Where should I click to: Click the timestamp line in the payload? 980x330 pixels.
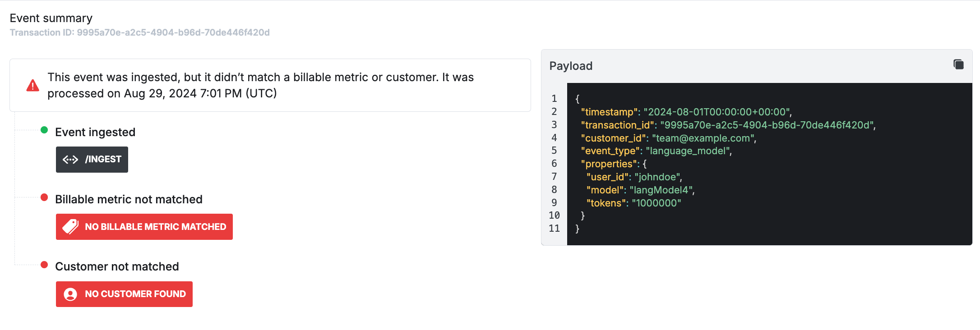pyautogui.click(x=686, y=112)
